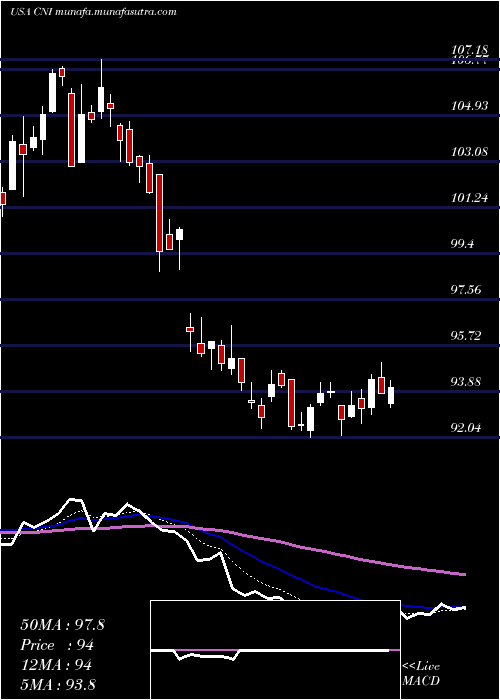Screen dimensions: 500x700
Task: Click the 5MA : 93.8 readout
Action: point(58,685)
